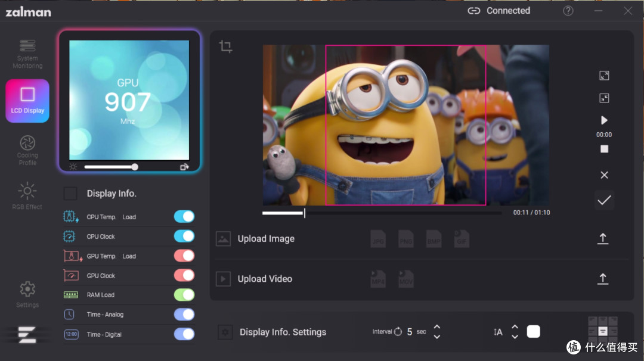
Task: Decrease the interval seconds
Action: (437, 337)
